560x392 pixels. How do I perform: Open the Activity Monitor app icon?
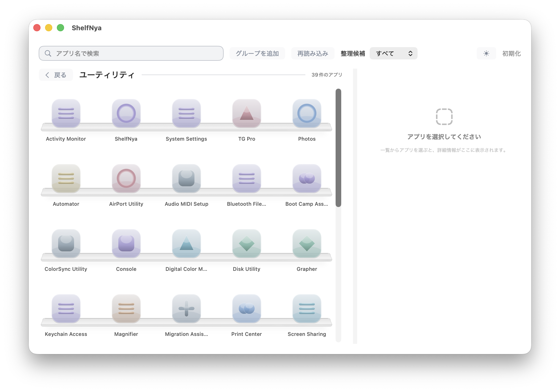click(66, 113)
